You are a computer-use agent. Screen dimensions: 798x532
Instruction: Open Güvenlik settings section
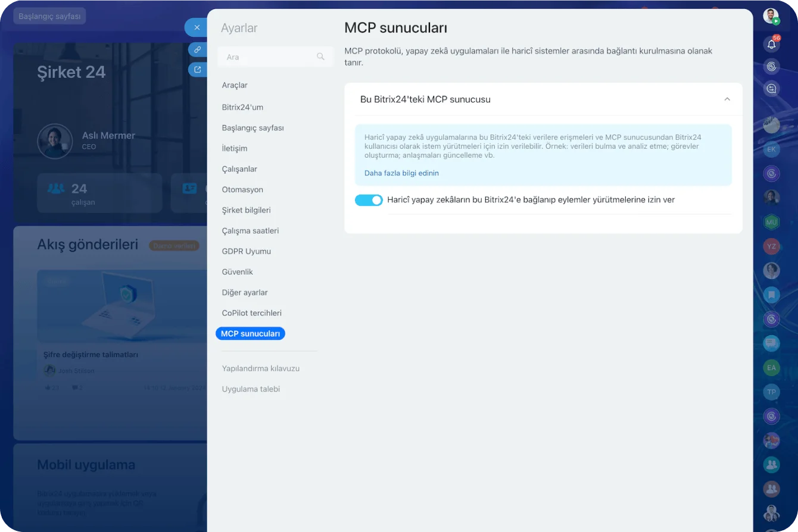tap(237, 271)
